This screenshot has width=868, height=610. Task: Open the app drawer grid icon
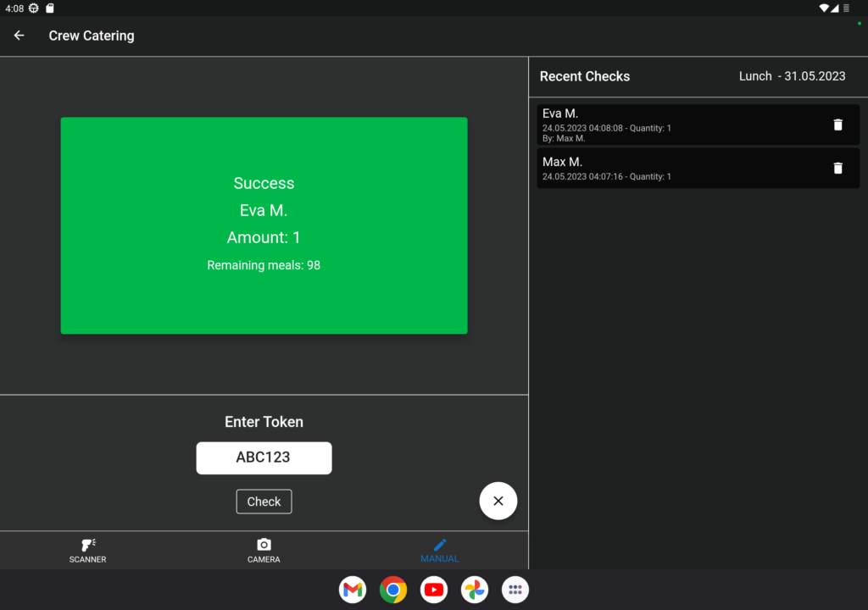515,590
